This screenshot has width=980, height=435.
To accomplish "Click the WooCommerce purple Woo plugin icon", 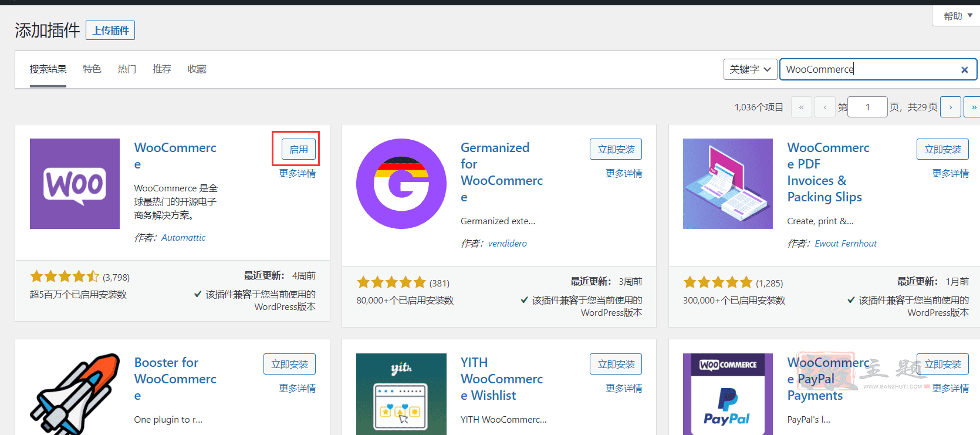I will [75, 184].
